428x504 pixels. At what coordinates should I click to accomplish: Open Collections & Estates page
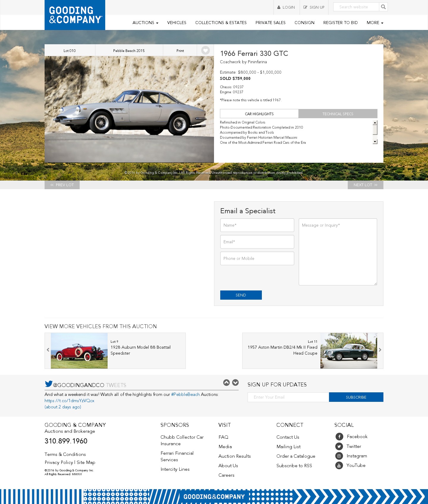click(x=221, y=23)
